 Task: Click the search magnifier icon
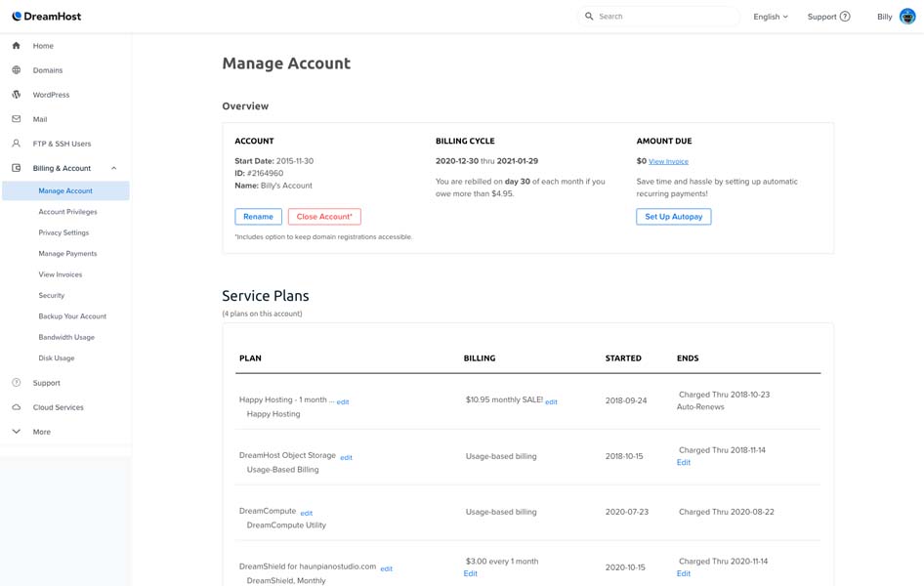(x=589, y=17)
